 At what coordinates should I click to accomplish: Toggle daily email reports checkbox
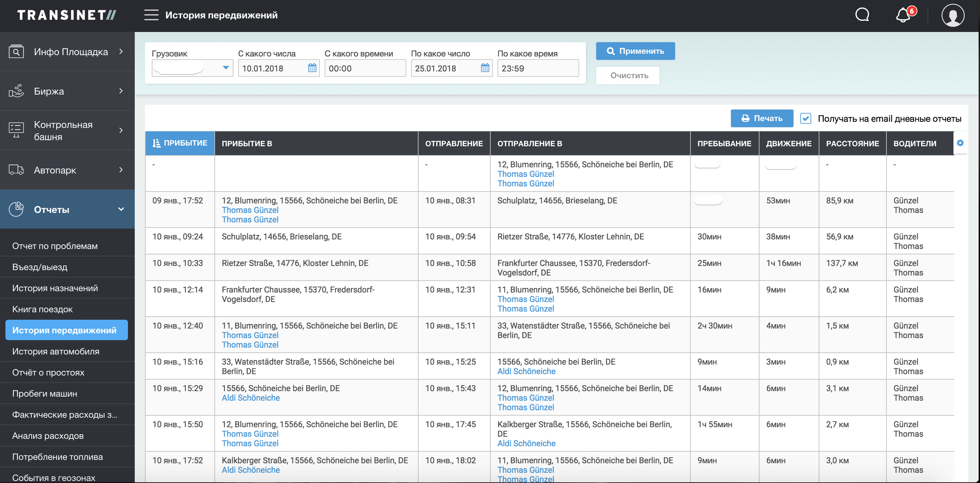pos(805,119)
